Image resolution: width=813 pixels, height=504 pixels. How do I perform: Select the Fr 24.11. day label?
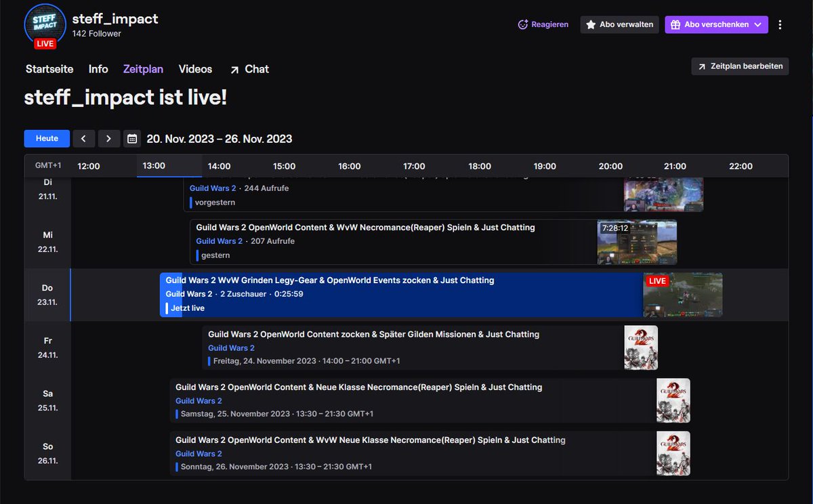click(x=47, y=348)
